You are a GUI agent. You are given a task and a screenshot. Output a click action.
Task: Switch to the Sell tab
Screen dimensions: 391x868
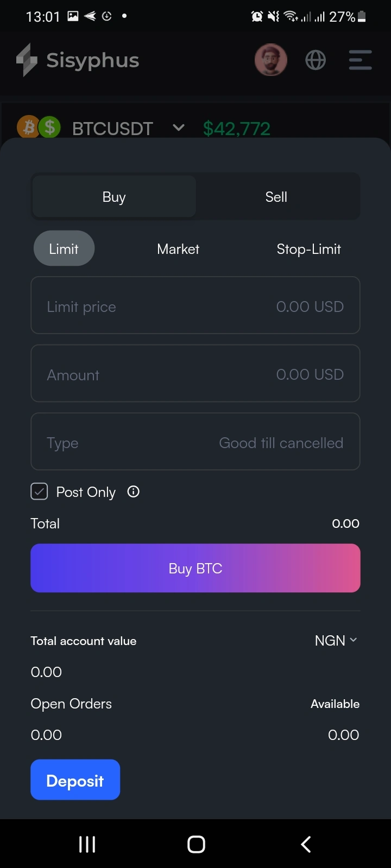tap(276, 197)
